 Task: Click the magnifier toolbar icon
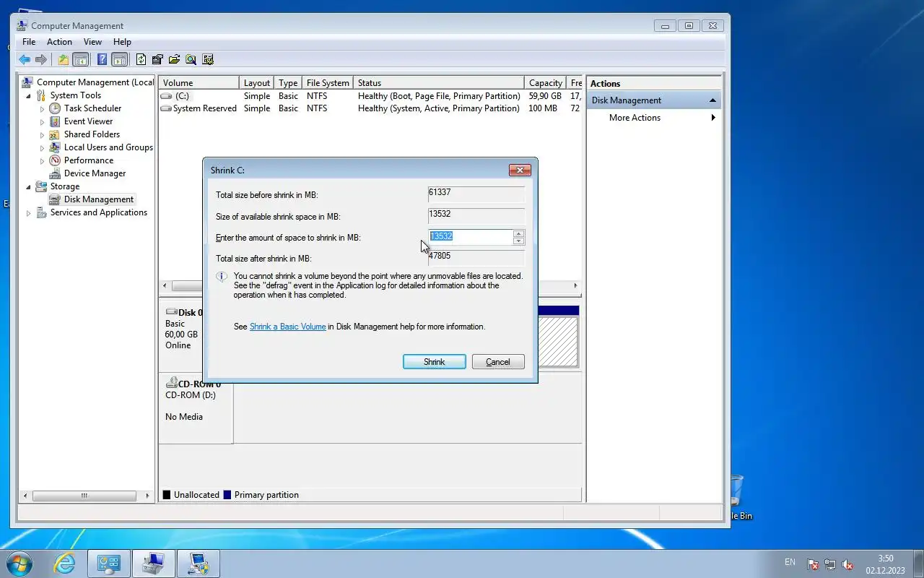click(191, 60)
